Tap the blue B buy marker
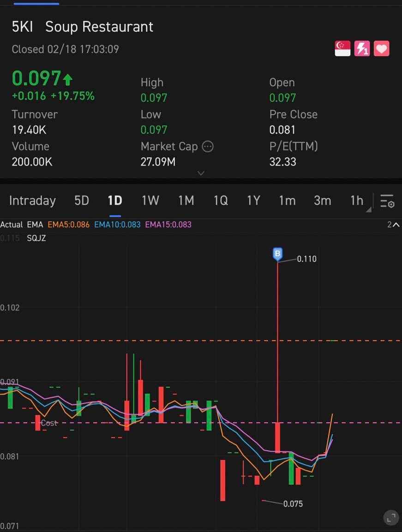 tap(278, 254)
